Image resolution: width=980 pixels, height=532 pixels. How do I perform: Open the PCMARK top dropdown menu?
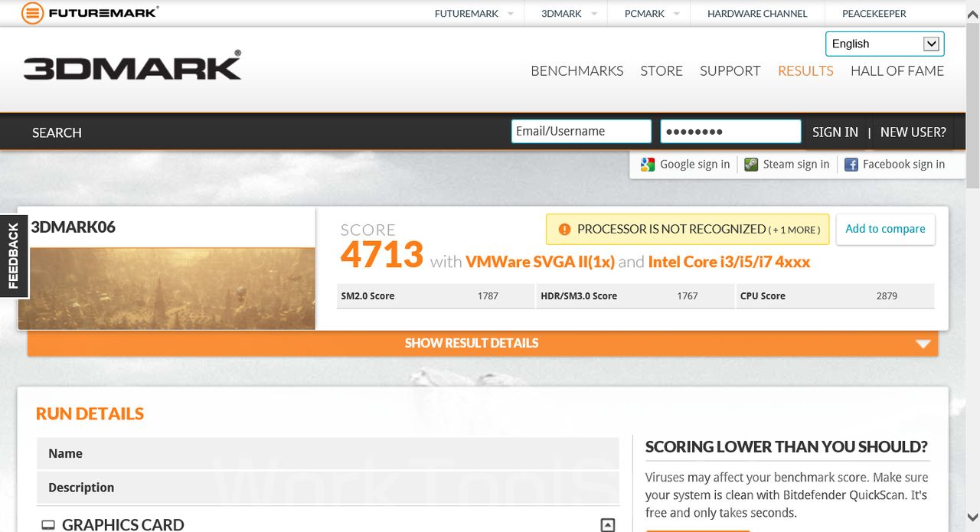coord(652,14)
